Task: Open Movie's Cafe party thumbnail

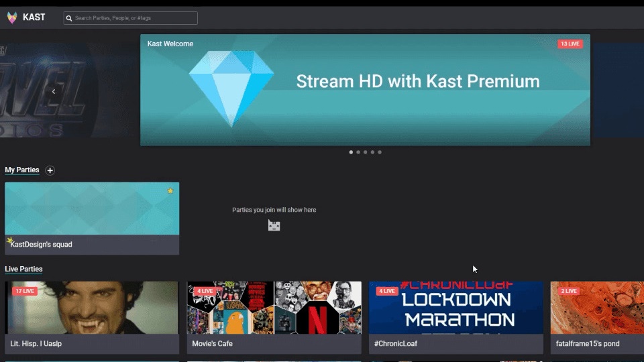Action: point(274,308)
